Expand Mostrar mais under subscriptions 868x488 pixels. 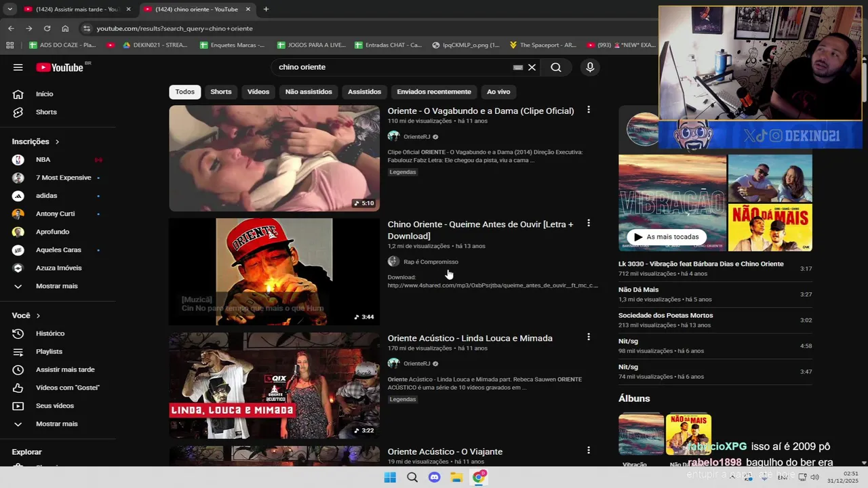tap(58, 286)
